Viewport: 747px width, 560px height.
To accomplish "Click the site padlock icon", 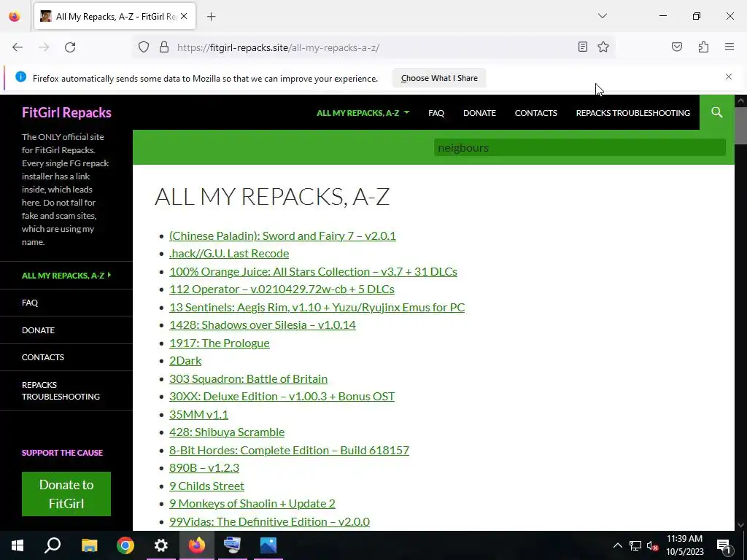I will [164, 47].
